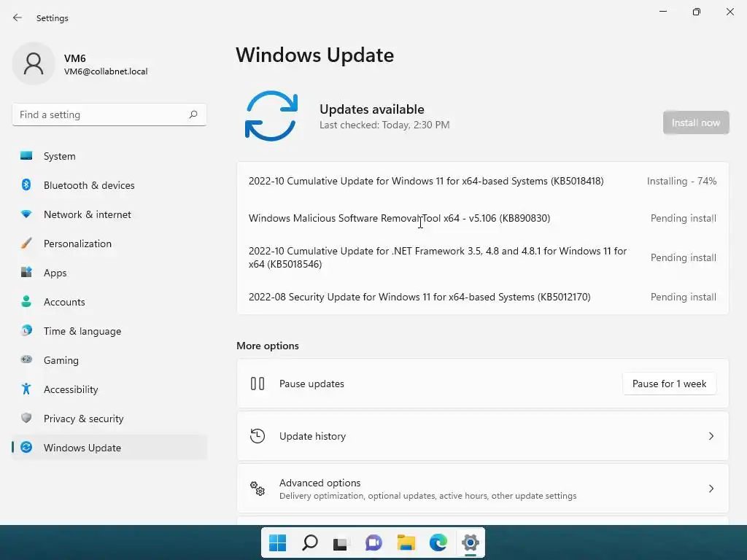The image size is (747, 560).
Task: Open the Update history row
Action: pyautogui.click(x=483, y=436)
